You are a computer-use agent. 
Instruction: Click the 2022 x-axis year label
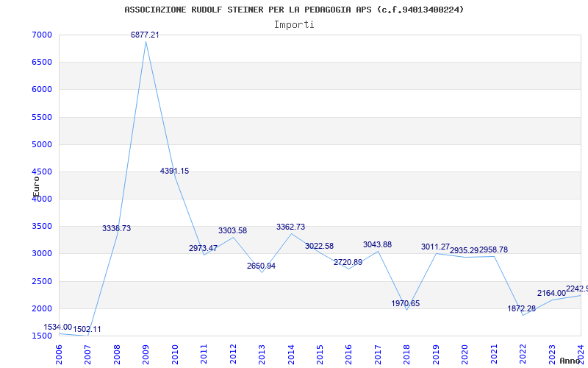pos(523,354)
